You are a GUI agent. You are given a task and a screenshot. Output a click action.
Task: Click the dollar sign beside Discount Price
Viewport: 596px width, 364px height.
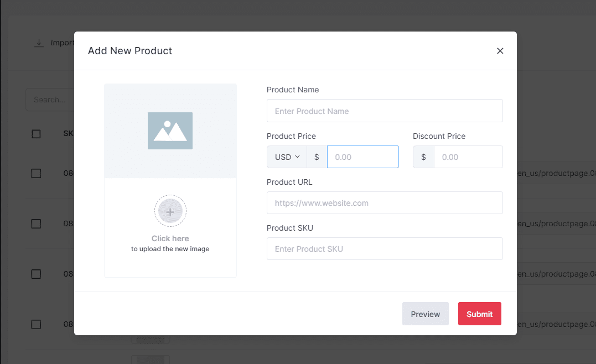coord(423,157)
